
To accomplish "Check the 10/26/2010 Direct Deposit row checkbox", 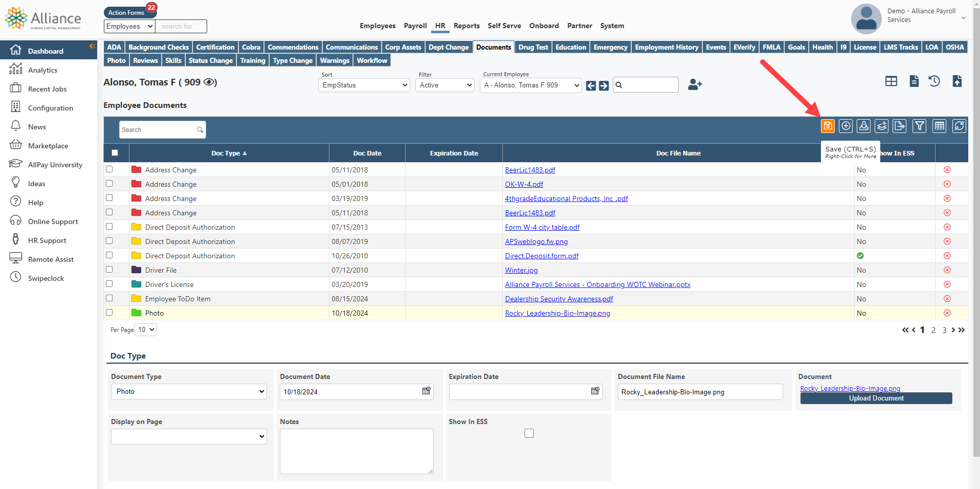I will coord(109,255).
